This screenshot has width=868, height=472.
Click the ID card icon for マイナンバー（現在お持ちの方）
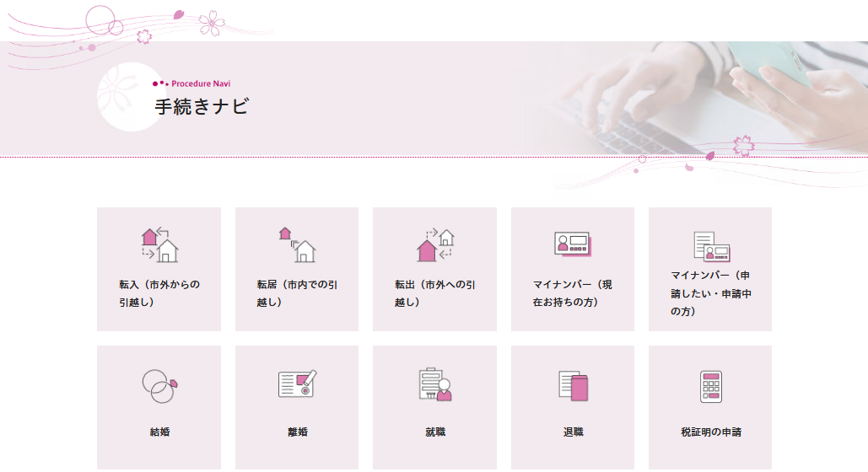tap(573, 244)
